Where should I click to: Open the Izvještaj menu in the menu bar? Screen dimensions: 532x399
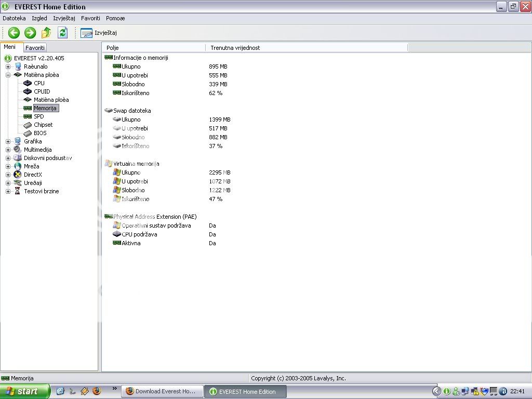click(x=64, y=18)
